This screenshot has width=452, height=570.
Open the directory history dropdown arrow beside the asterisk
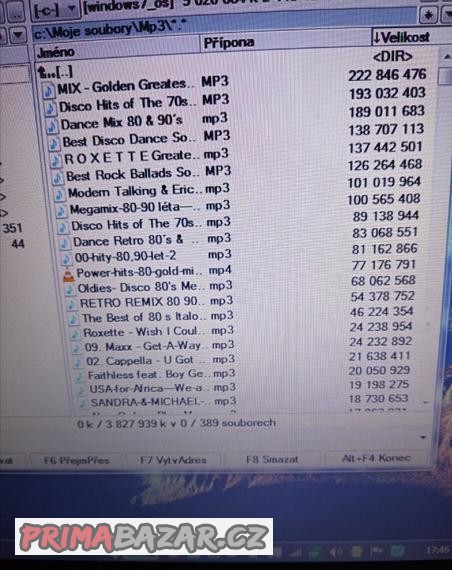point(447,15)
